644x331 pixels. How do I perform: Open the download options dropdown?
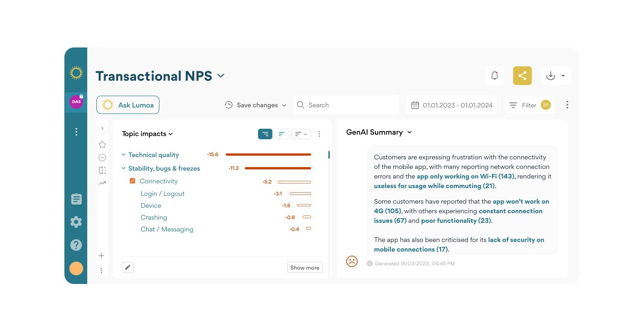coord(555,76)
